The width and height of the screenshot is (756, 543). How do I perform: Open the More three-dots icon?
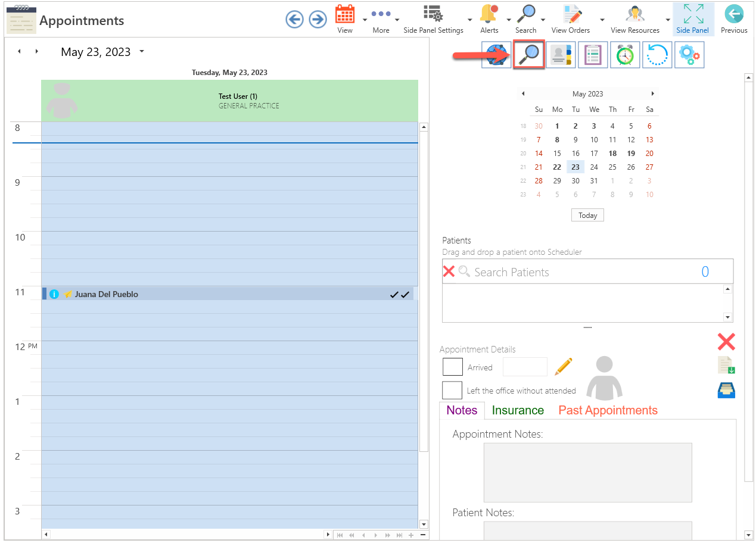click(x=381, y=14)
